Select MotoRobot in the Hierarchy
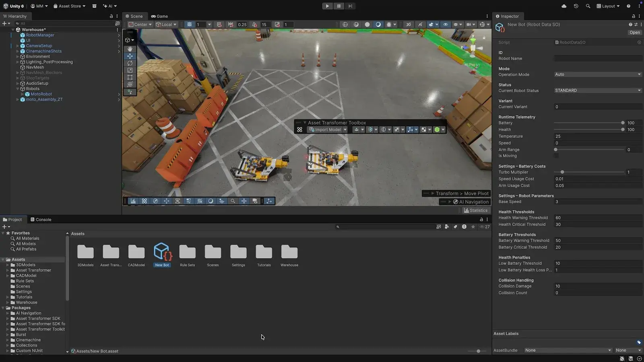The width and height of the screenshot is (644, 362). click(41, 94)
